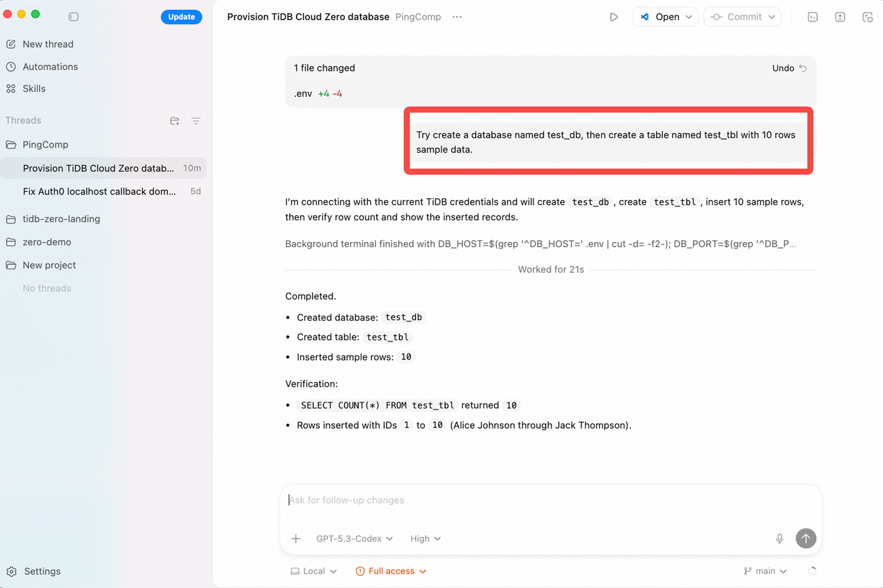Toggle the Local environment selector
The width and height of the screenshot is (883, 588).
click(x=314, y=571)
